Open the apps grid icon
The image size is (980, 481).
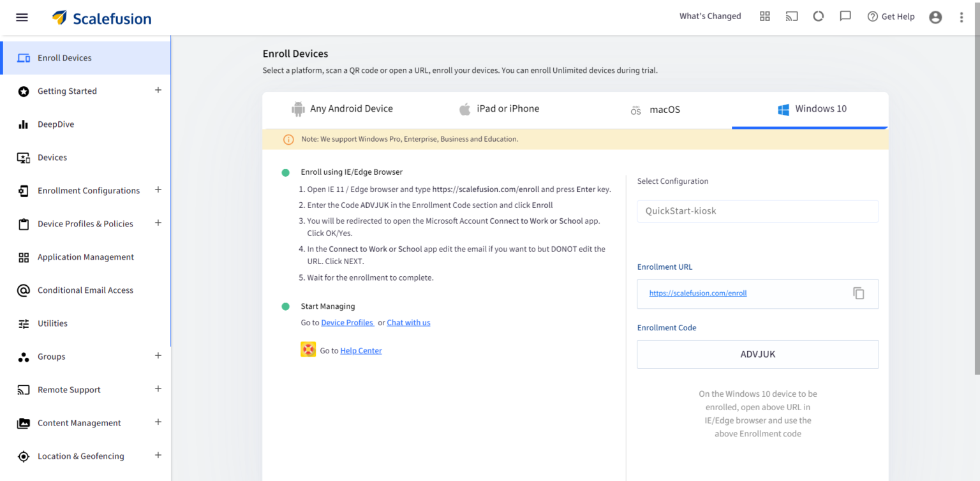(764, 16)
